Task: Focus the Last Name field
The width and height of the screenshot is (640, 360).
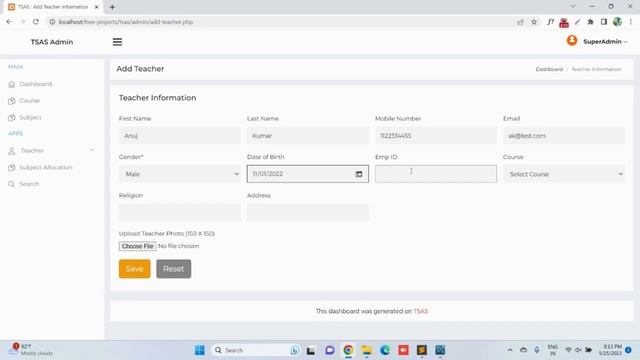Action: click(x=308, y=136)
